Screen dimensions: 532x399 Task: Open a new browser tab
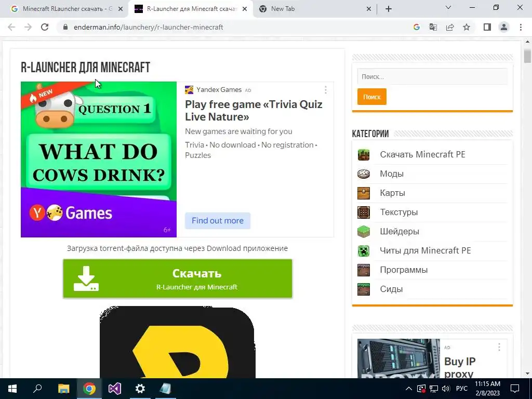pyautogui.click(x=389, y=9)
